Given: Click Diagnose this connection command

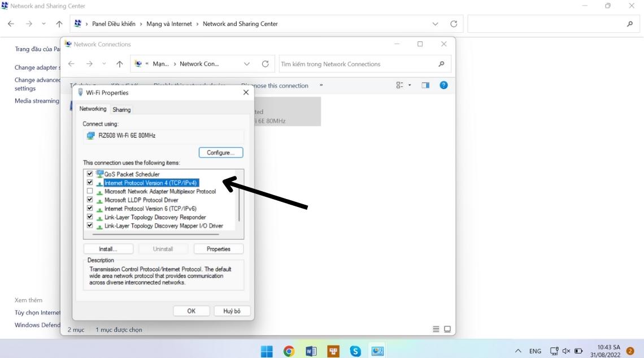Looking at the screenshot, I should click(x=275, y=85).
